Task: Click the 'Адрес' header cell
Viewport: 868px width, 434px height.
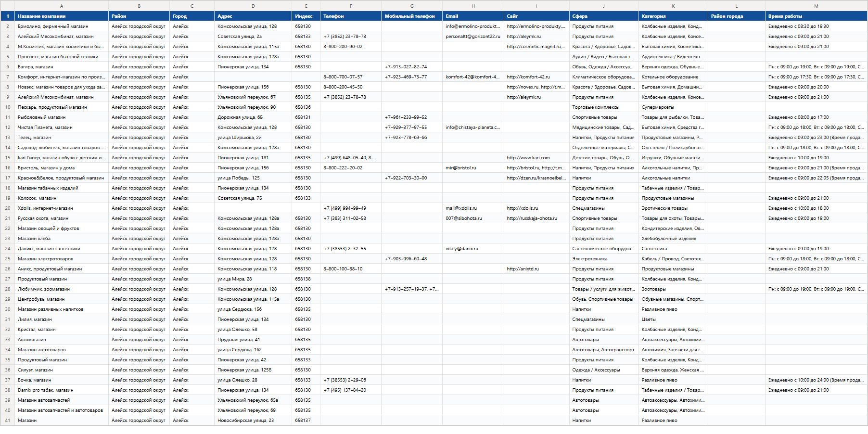Action: 253,16
